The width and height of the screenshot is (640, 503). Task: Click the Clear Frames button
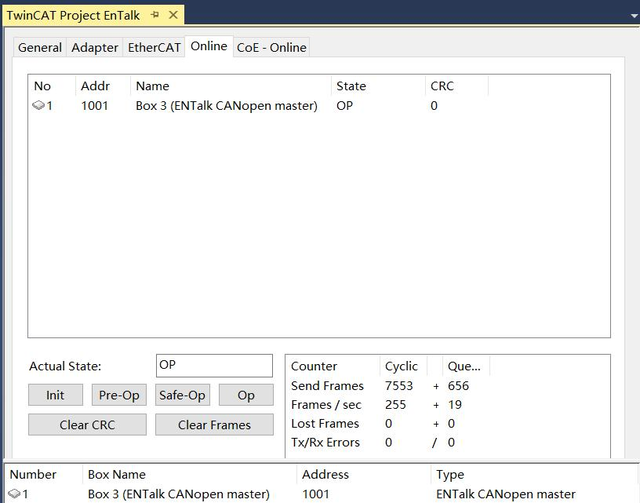214,425
